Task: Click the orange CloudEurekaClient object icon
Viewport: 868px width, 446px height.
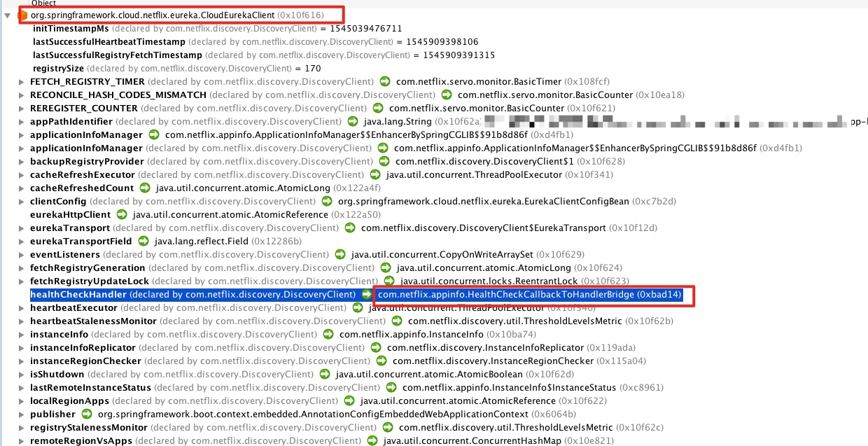Action: point(23,15)
